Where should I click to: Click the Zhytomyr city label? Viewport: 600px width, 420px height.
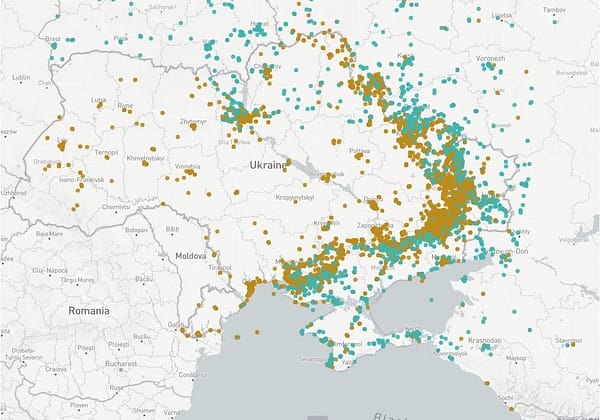[193, 121]
